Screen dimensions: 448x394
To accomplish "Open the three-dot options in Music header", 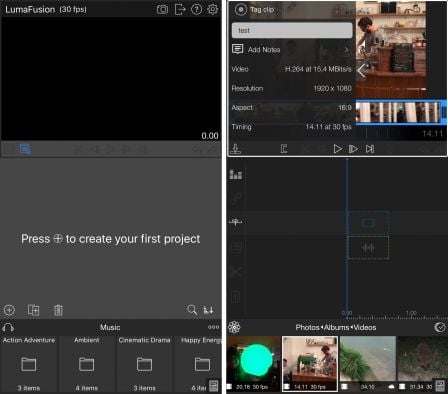I will [213, 327].
